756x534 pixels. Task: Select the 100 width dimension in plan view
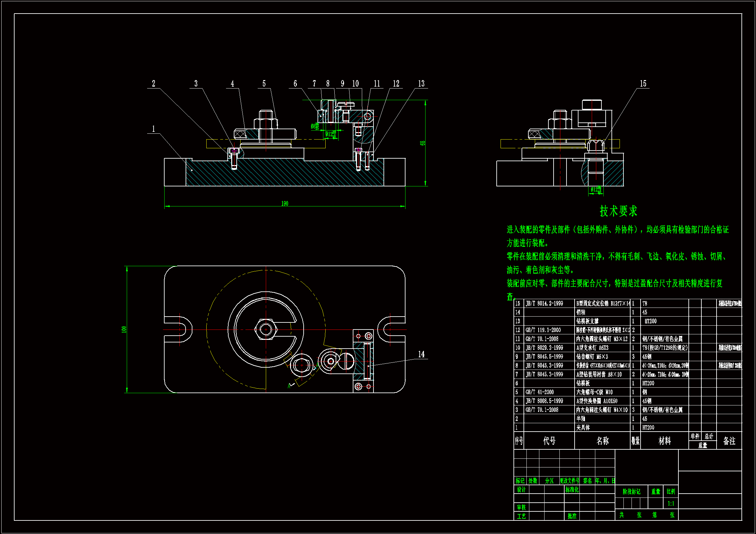point(124,330)
